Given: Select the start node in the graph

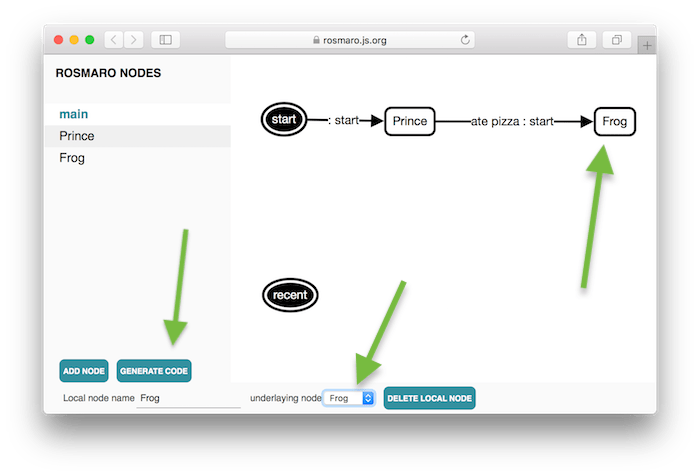Looking at the screenshot, I should [284, 119].
